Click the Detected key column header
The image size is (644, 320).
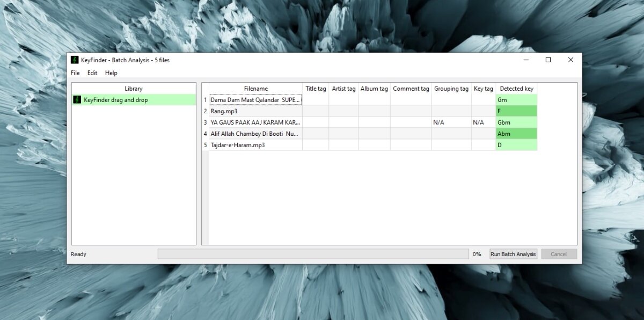coord(516,88)
